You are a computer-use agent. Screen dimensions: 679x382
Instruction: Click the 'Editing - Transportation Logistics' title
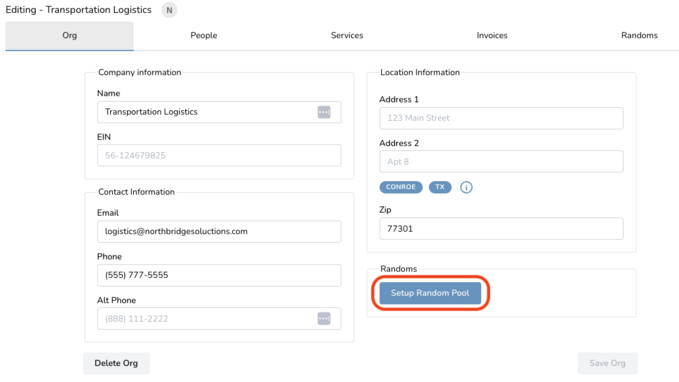click(x=78, y=10)
